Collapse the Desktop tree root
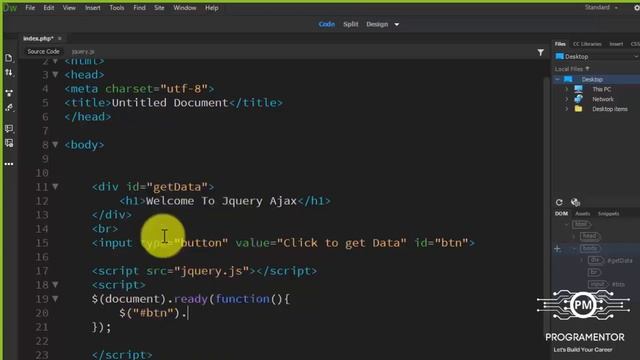 click(x=558, y=79)
